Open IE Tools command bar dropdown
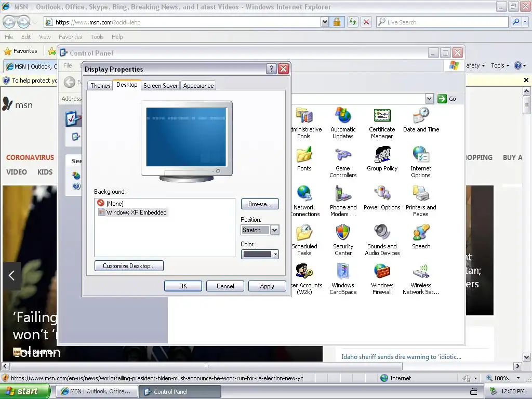Image resolution: width=532 pixels, height=399 pixels. point(500,65)
